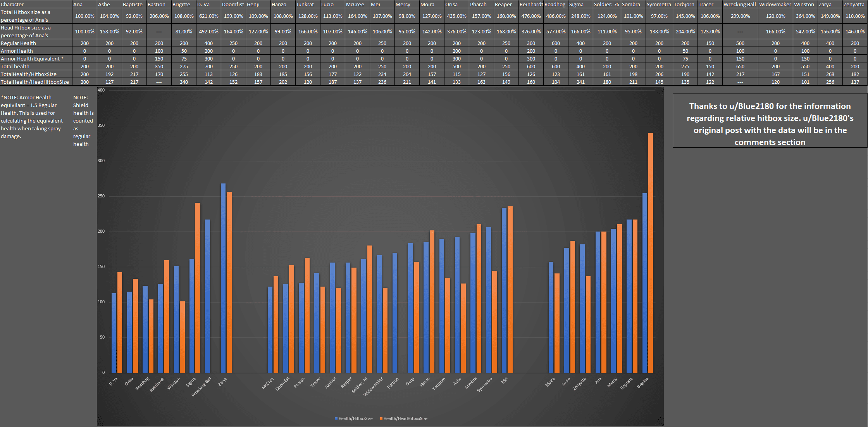Screen dimensions: 868x427
Task: Click Wrecking Ball's total health cell 650
Action: 740,66
